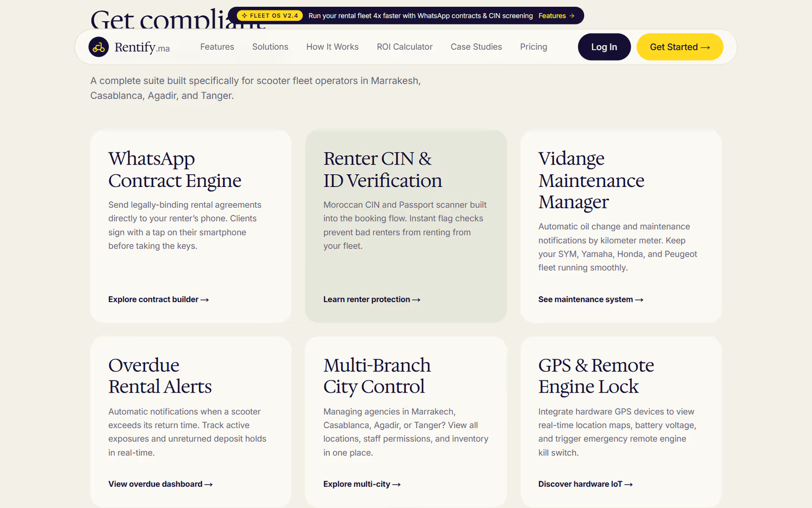
Task: Click the FLEET OS V2.4 badge
Action: (x=270, y=16)
